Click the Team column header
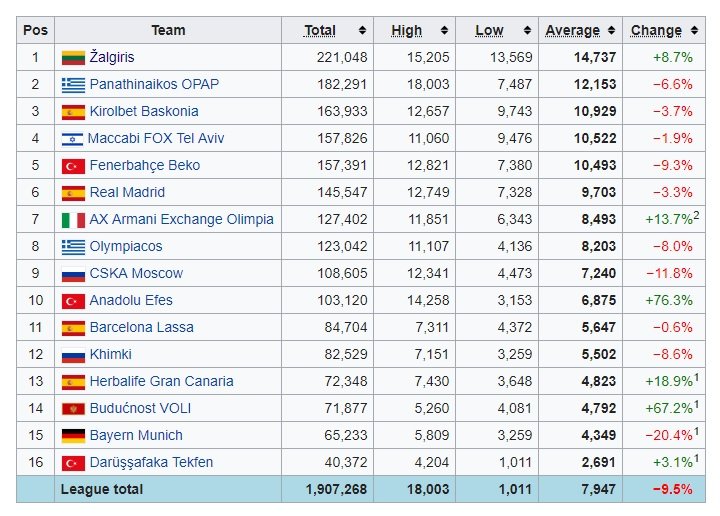The width and height of the screenshot is (720, 516). pyautogui.click(x=168, y=30)
